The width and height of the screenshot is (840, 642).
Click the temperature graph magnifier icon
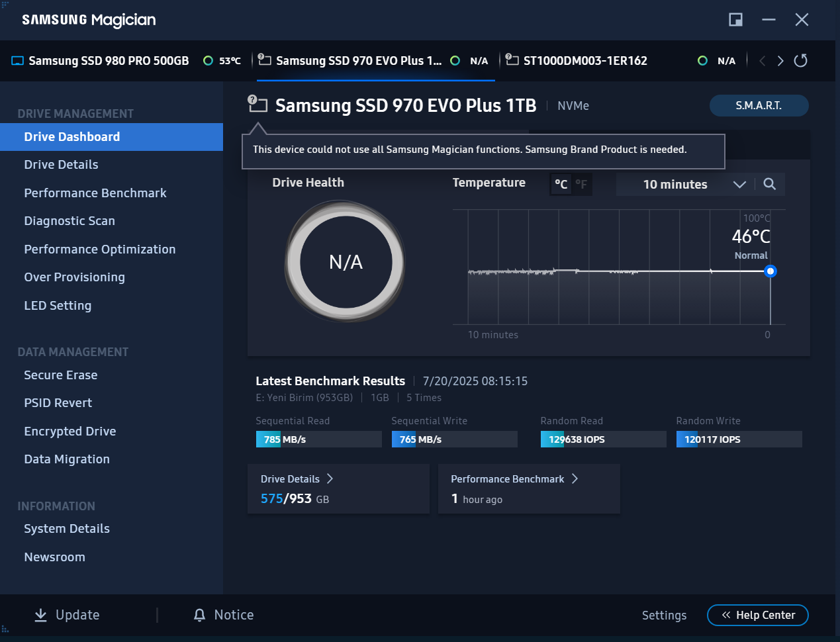769,184
